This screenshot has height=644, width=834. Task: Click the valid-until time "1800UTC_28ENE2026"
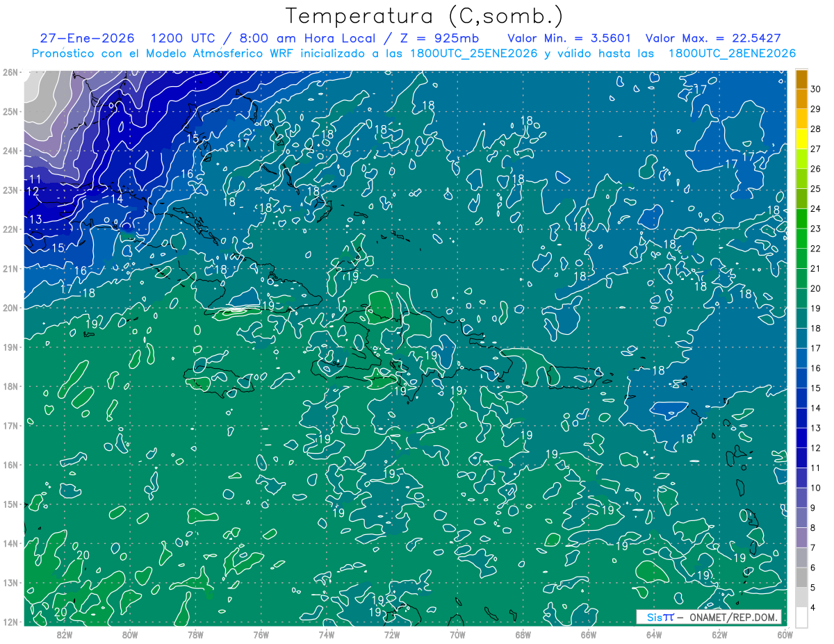click(732, 53)
